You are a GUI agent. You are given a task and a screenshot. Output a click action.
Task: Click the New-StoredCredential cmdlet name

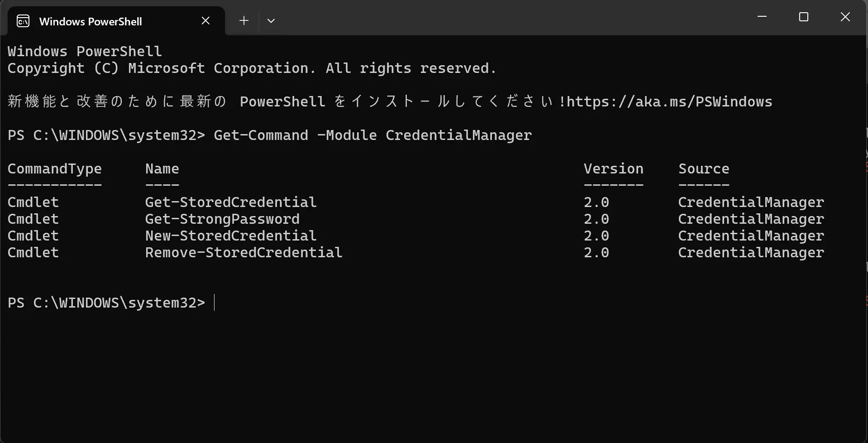[x=231, y=236]
